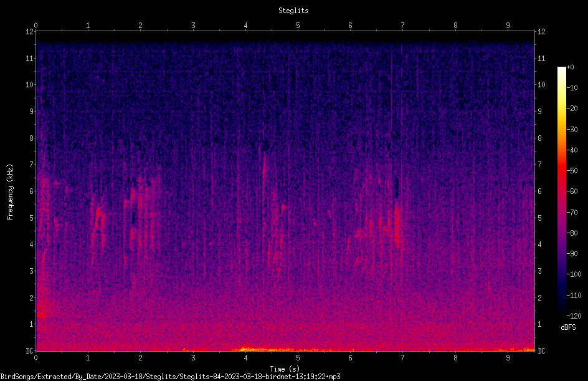Click the -50 mark on color scale
Viewport: 588px width, 381px height.
572,170
